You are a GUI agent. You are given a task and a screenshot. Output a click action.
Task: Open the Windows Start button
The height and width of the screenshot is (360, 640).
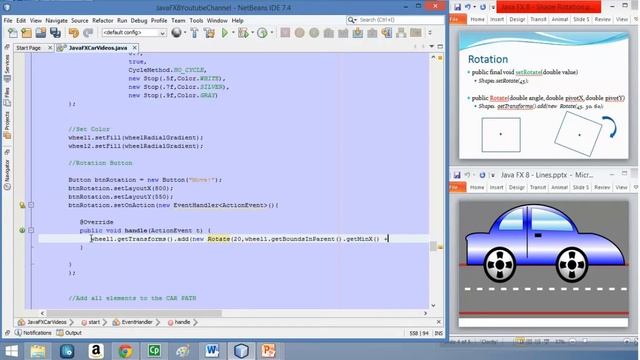11,351
